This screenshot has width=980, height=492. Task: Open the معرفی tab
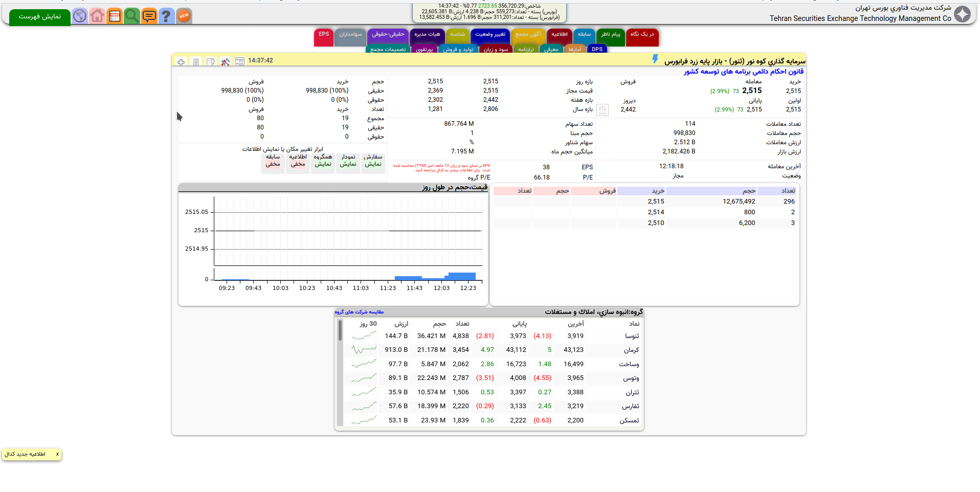[551, 49]
